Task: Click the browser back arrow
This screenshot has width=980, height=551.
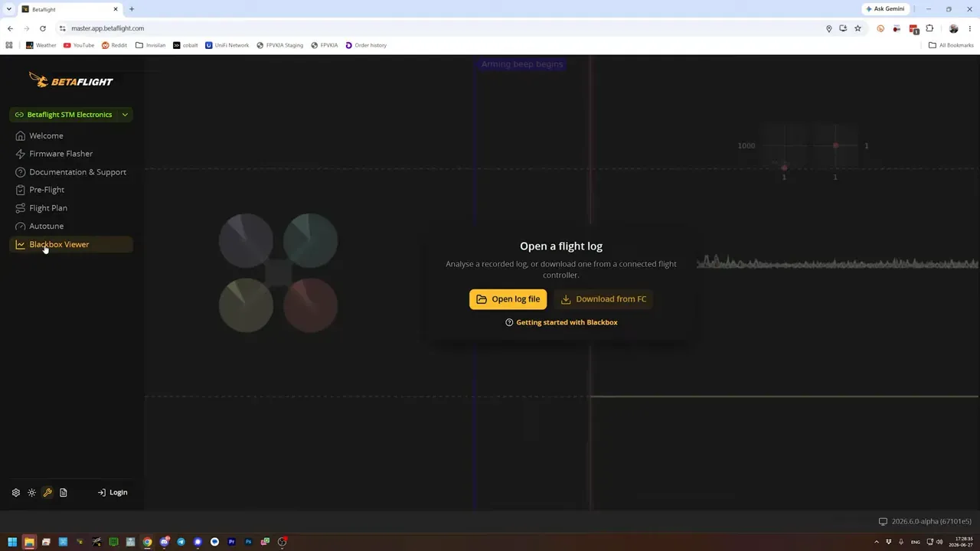Action: 10,28
